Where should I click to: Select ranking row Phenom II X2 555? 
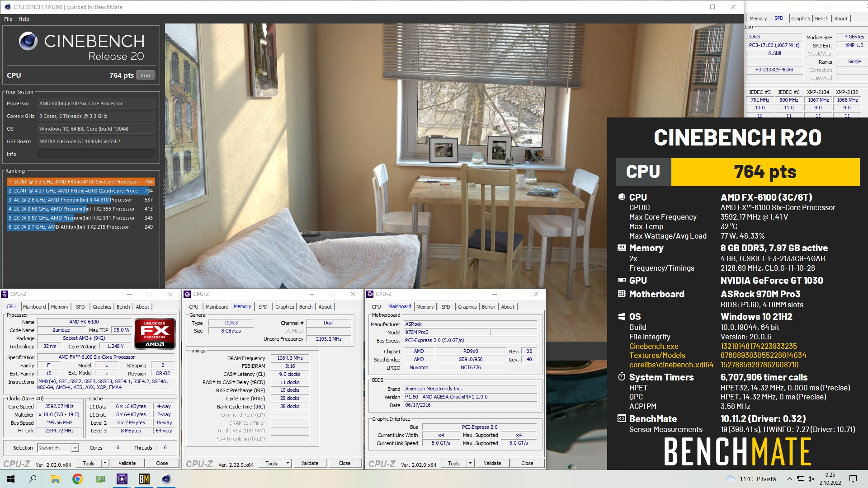coord(81,209)
